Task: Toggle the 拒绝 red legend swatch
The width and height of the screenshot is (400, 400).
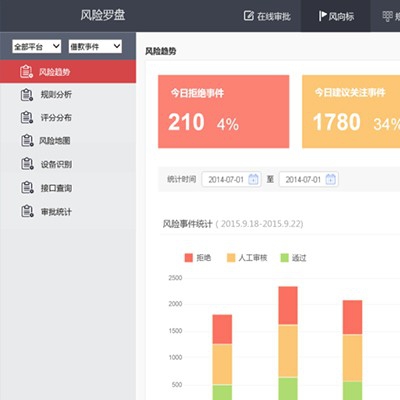Action: [x=189, y=258]
